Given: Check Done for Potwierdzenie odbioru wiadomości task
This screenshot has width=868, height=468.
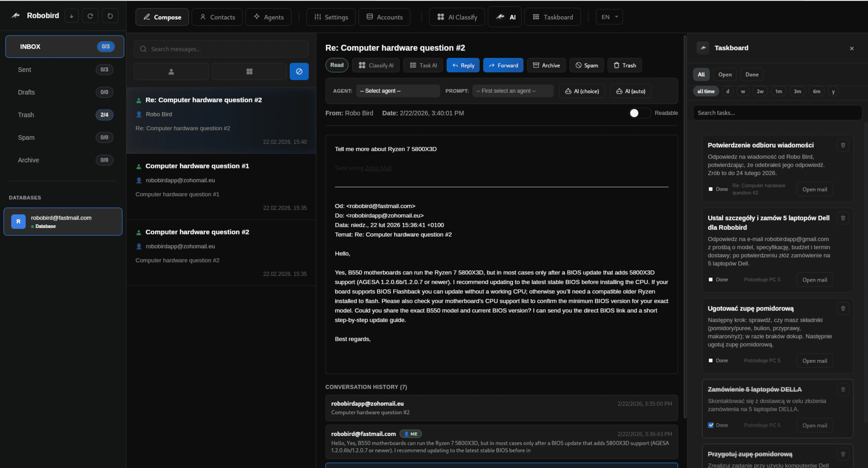Looking at the screenshot, I should [711, 189].
